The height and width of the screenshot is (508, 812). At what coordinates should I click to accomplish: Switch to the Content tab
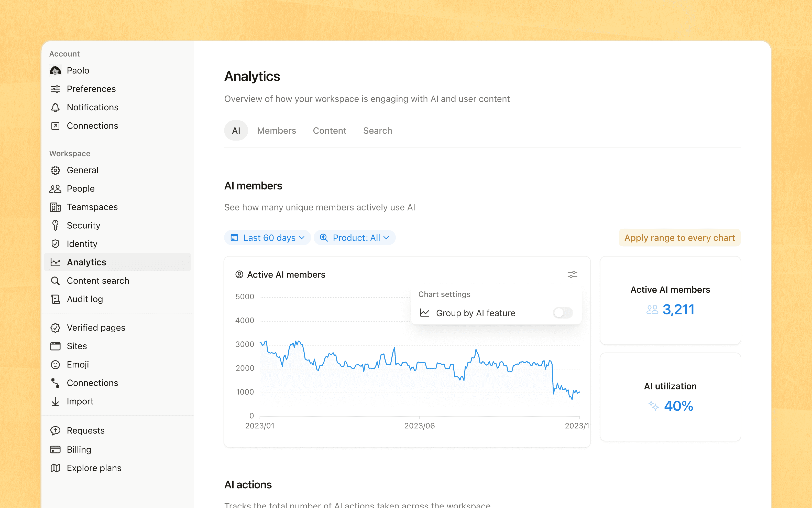click(x=329, y=131)
